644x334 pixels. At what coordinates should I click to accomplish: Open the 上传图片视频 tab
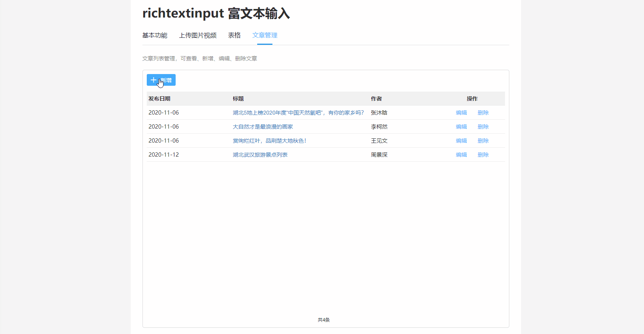point(197,35)
